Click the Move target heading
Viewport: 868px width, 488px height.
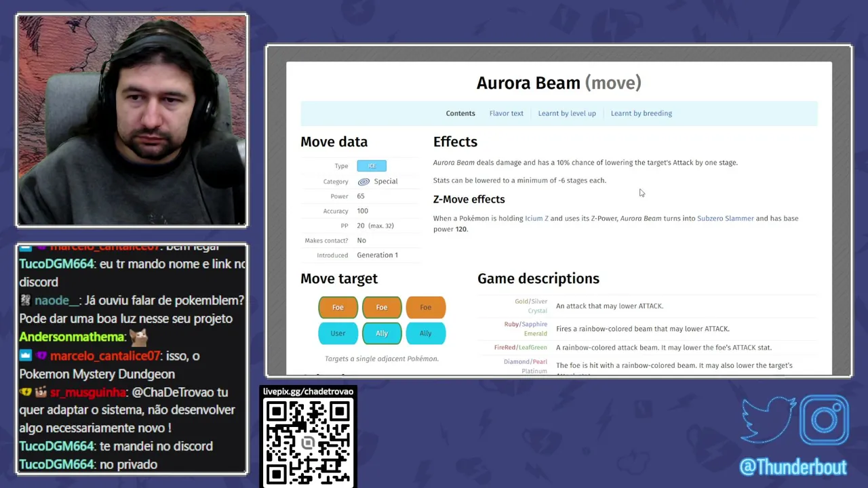[339, 279]
